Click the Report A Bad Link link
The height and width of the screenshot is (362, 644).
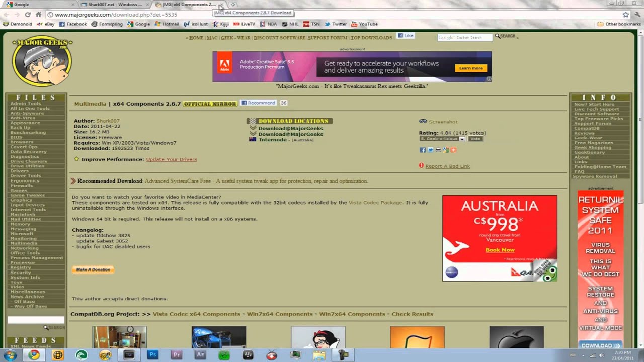[447, 166]
